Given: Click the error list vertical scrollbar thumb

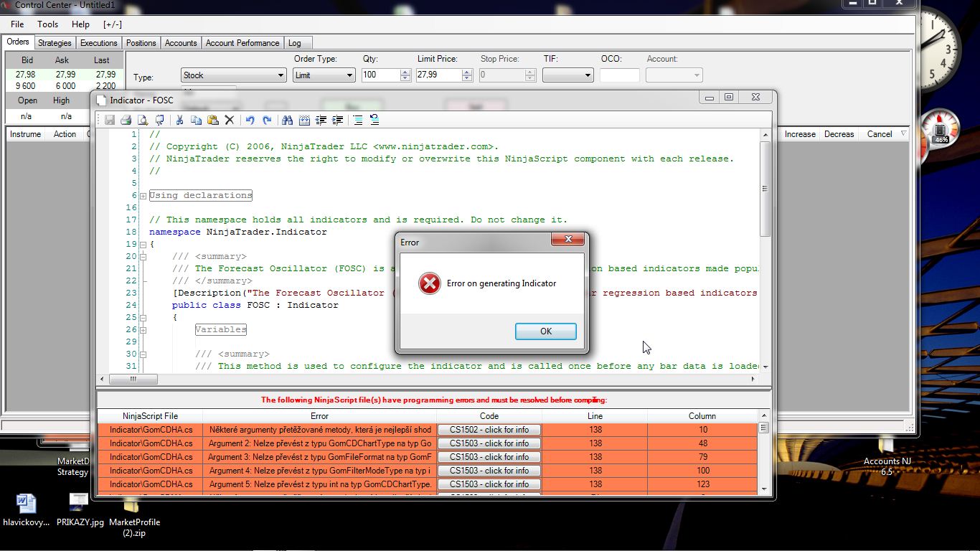Looking at the screenshot, I should coord(764,428).
